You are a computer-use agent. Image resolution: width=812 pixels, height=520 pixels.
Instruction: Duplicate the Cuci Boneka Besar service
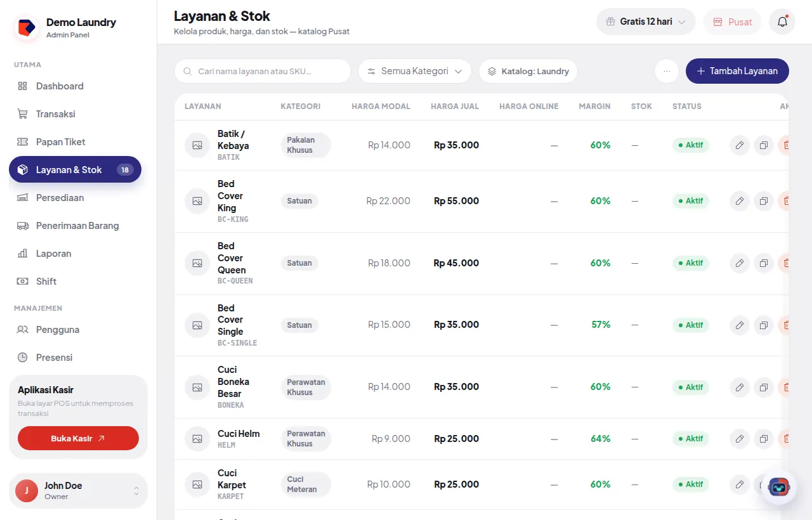click(x=764, y=387)
